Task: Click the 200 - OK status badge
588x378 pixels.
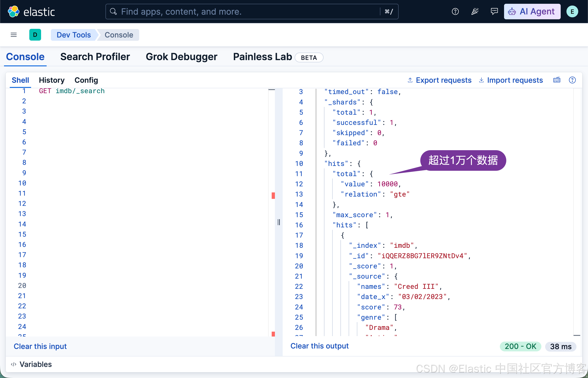Action: pyautogui.click(x=520, y=346)
